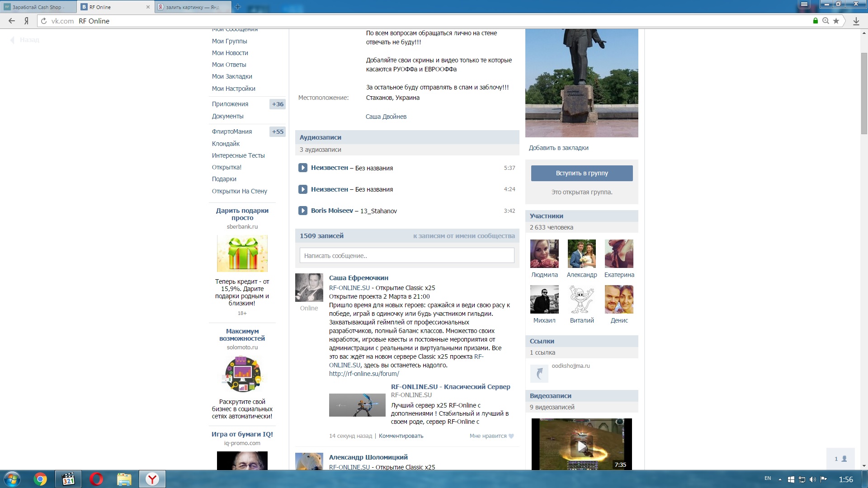Open http://rf-online.su/forum/ link
The width and height of the screenshot is (868, 488).
tap(364, 374)
